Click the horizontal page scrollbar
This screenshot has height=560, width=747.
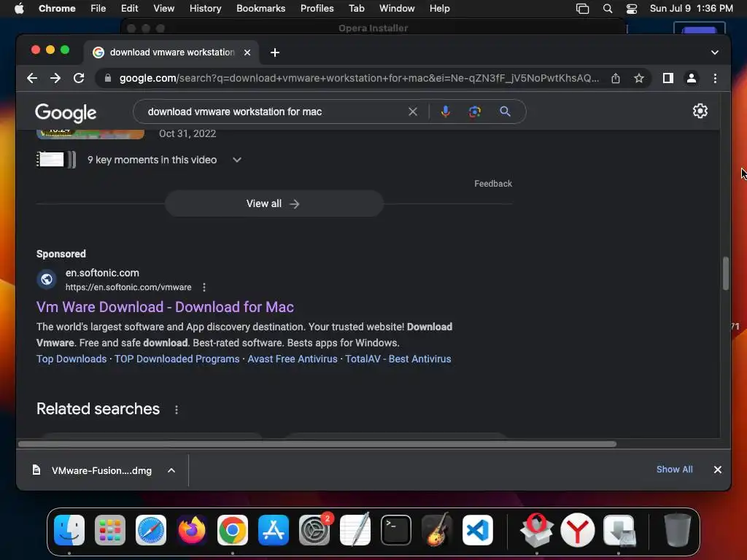pyautogui.click(x=317, y=444)
